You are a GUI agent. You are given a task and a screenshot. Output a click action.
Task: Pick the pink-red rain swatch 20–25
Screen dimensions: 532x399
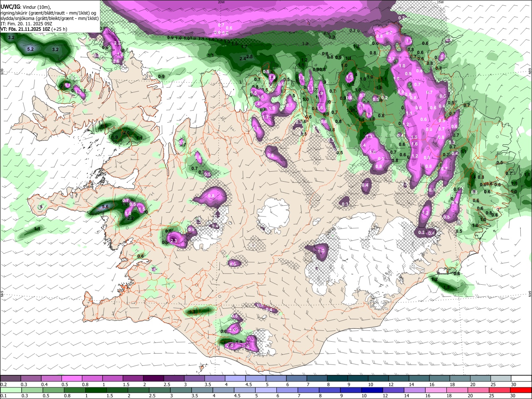coord(478,390)
